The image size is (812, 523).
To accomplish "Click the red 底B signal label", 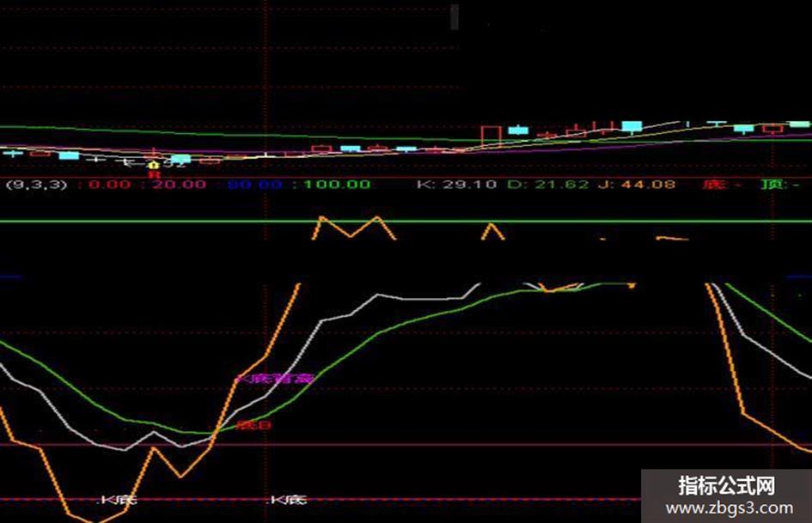I will click(x=253, y=426).
